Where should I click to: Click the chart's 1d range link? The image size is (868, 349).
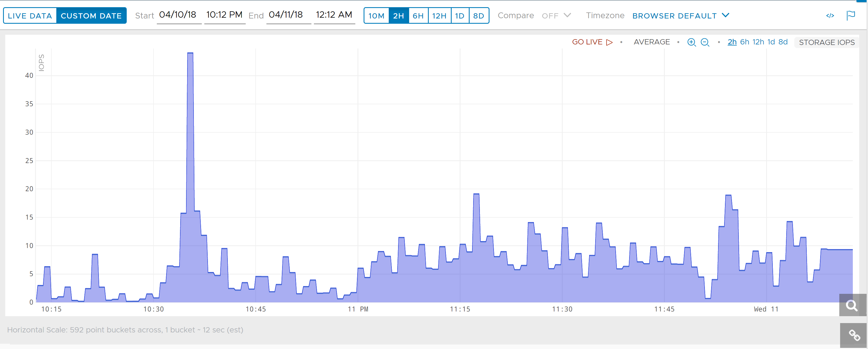pos(771,42)
